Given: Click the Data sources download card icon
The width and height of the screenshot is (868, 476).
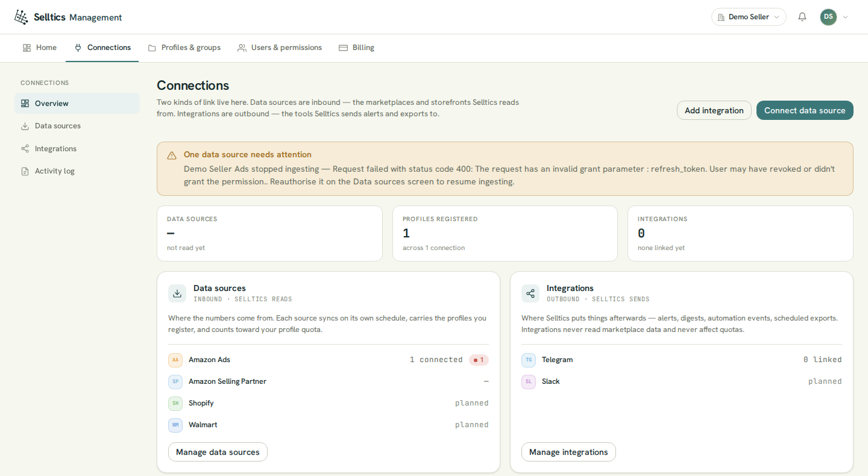Looking at the screenshot, I should point(177,293).
